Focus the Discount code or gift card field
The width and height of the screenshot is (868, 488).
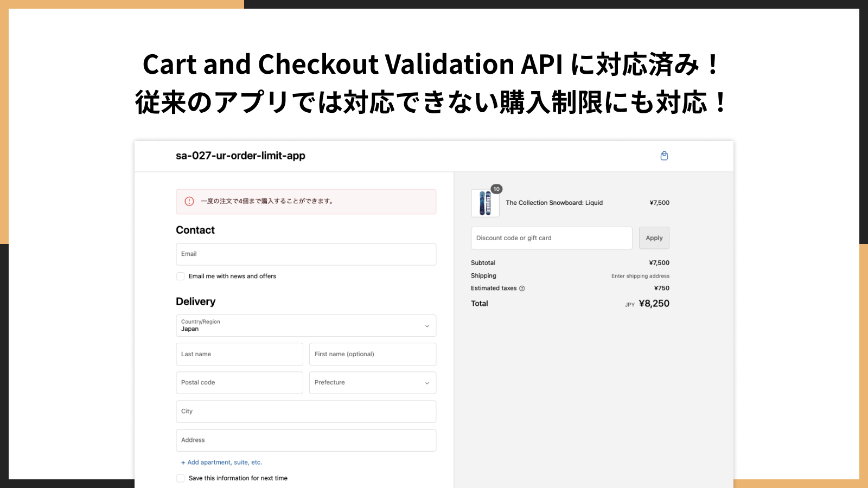tap(552, 238)
